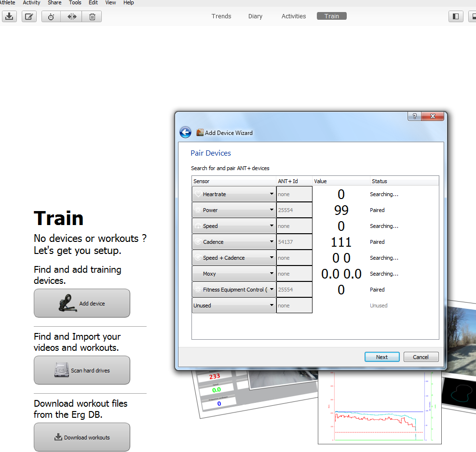The height and width of the screenshot is (452, 476).
Task: Open the Speed sensor dropdown
Action: coord(234,226)
